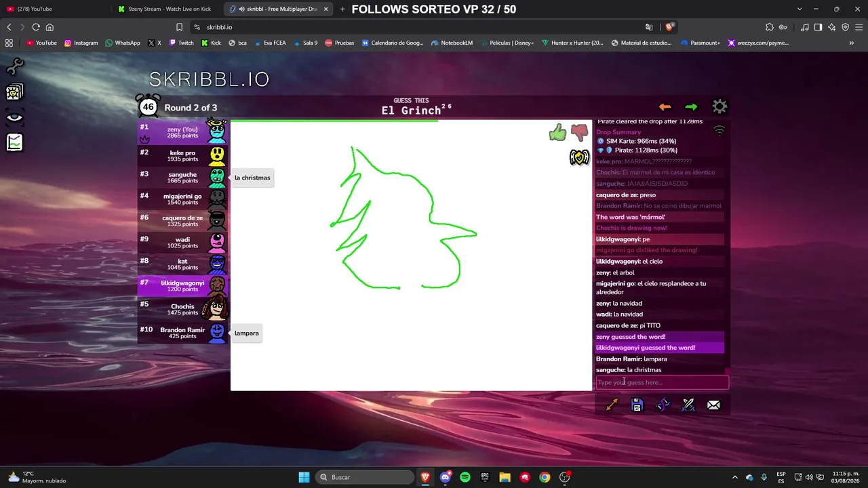This screenshot has height=488, width=868.
Task: Switch to the 9zeny Stream Kick tab
Action: coord(167,9)
